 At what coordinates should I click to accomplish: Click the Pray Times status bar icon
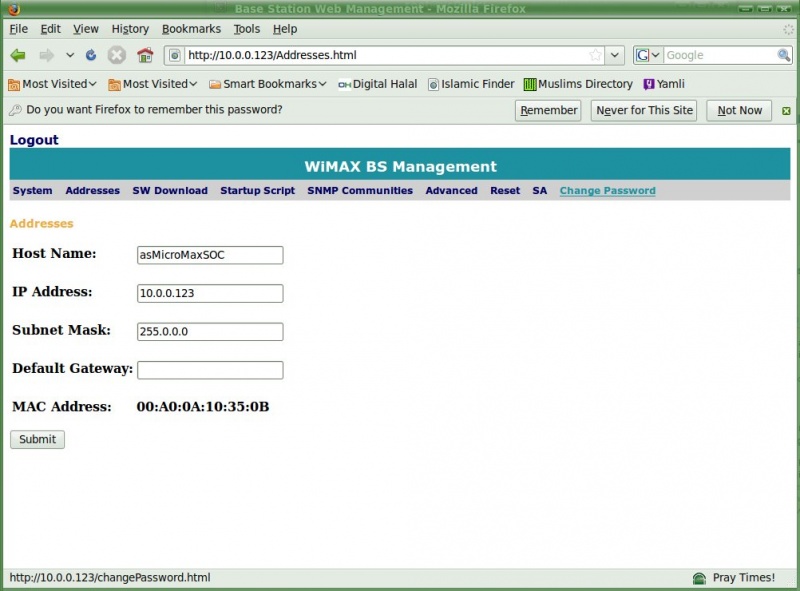(699, 578)
